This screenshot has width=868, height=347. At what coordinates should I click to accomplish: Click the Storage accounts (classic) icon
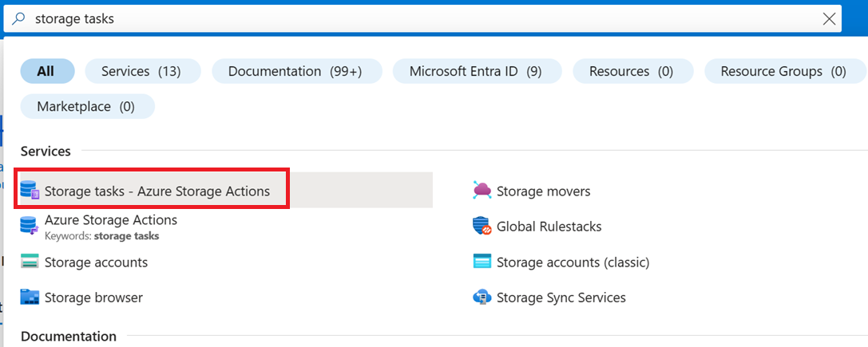(x=482, y=262)
